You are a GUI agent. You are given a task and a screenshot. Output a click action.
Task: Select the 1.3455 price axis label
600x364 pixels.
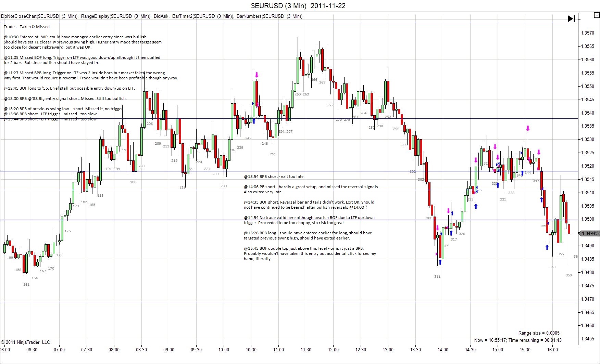click(588, 339)
